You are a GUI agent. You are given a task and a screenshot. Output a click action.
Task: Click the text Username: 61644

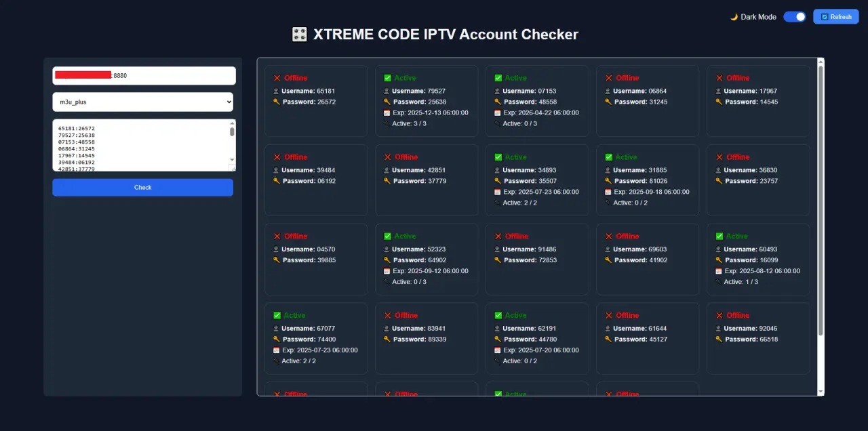[x=639, y=328]
